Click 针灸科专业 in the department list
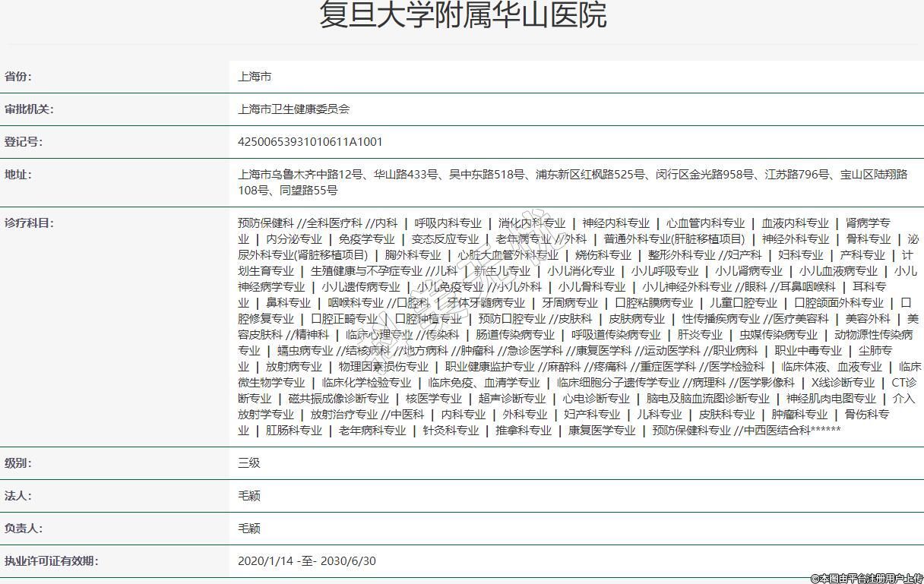Viewport: 924px width, 584px height. pos(451,431)
